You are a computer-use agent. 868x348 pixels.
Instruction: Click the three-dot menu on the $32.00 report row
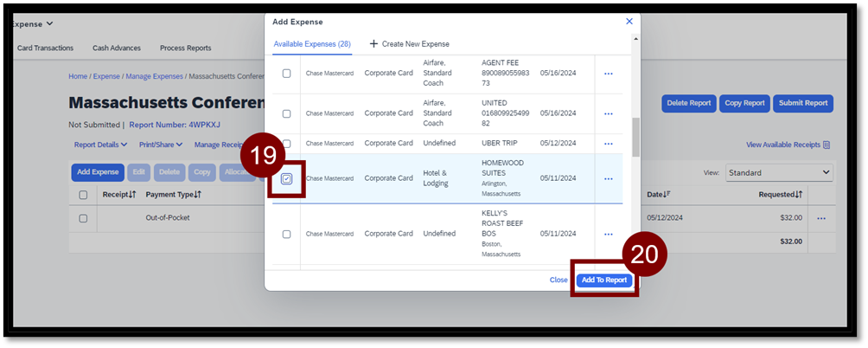pos(820,218)
